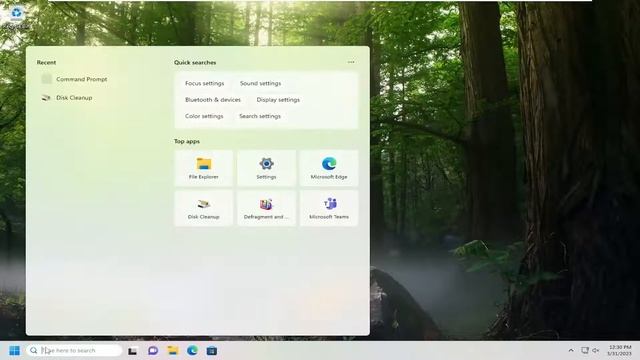Open Settings app tile

pos(266,168)
